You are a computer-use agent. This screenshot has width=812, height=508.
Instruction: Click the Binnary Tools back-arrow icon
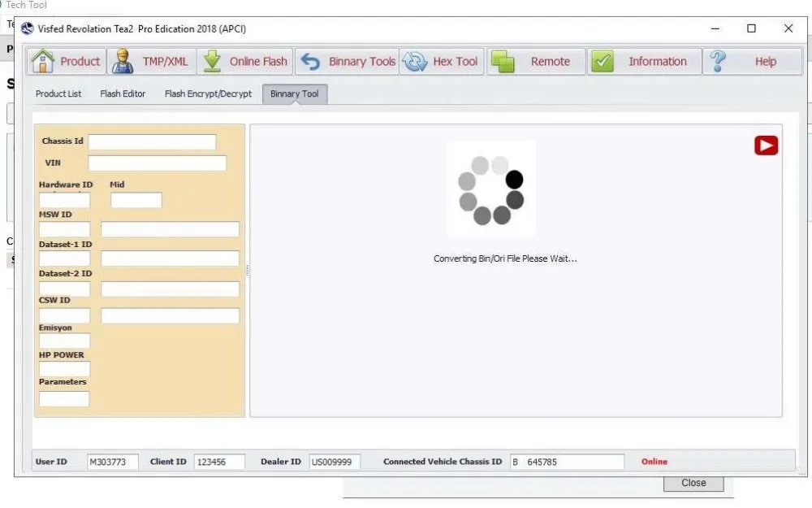coord(310,62)
